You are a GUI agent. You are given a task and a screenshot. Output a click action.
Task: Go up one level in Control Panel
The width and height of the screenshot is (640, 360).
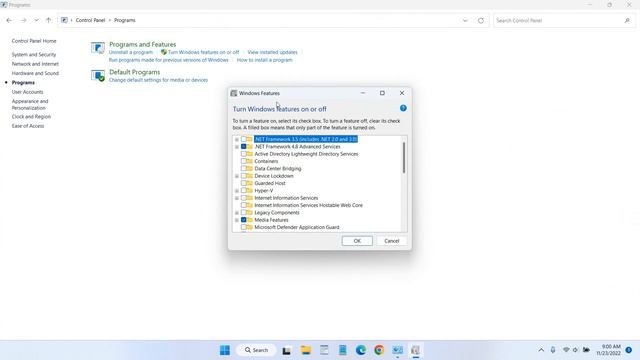pos(49,20)
